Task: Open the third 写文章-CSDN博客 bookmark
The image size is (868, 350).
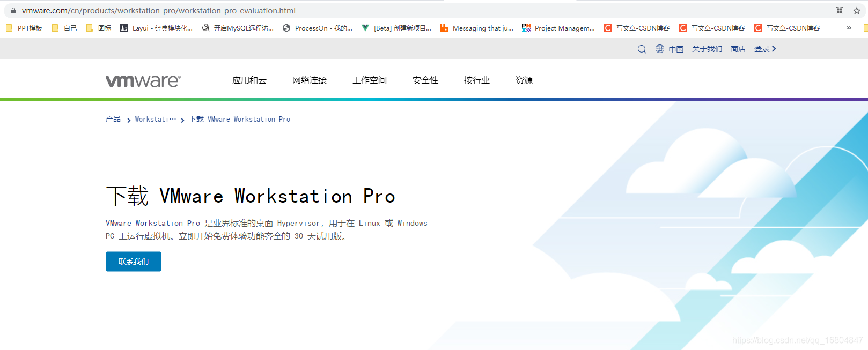Action: pos(787,28)
